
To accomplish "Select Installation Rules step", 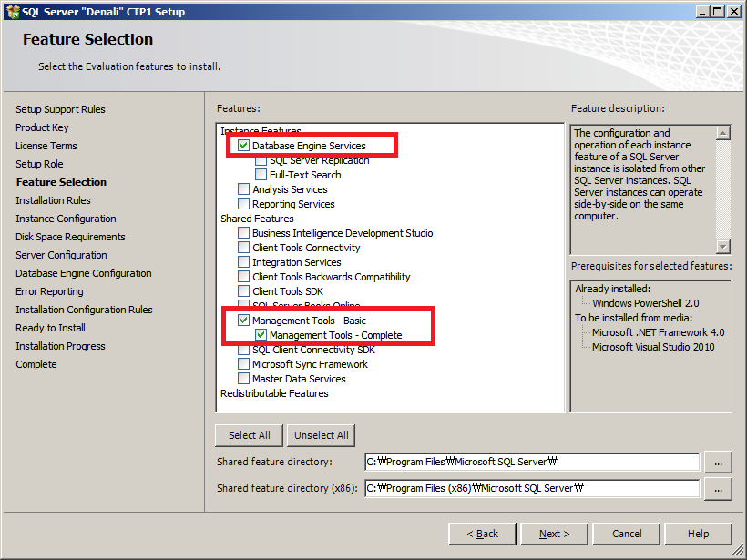I will [53, 200].
